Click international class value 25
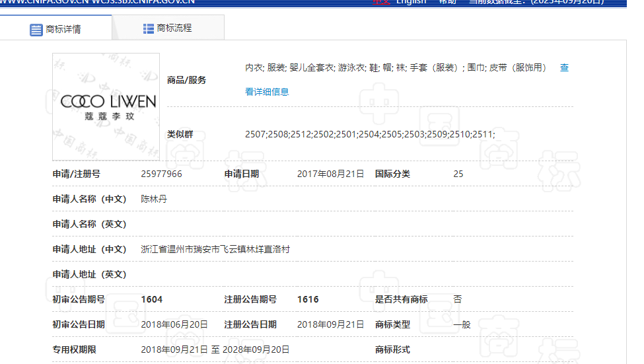The height and width of the screenshot is (364, 644). pyautogui.click(x=458, y=174)
